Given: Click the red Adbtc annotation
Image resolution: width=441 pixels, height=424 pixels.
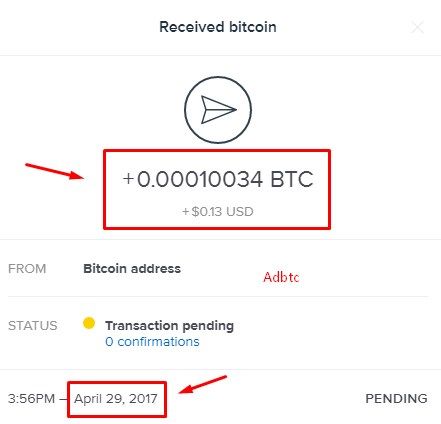Looking at the screenshot, I should coord(281,277).
